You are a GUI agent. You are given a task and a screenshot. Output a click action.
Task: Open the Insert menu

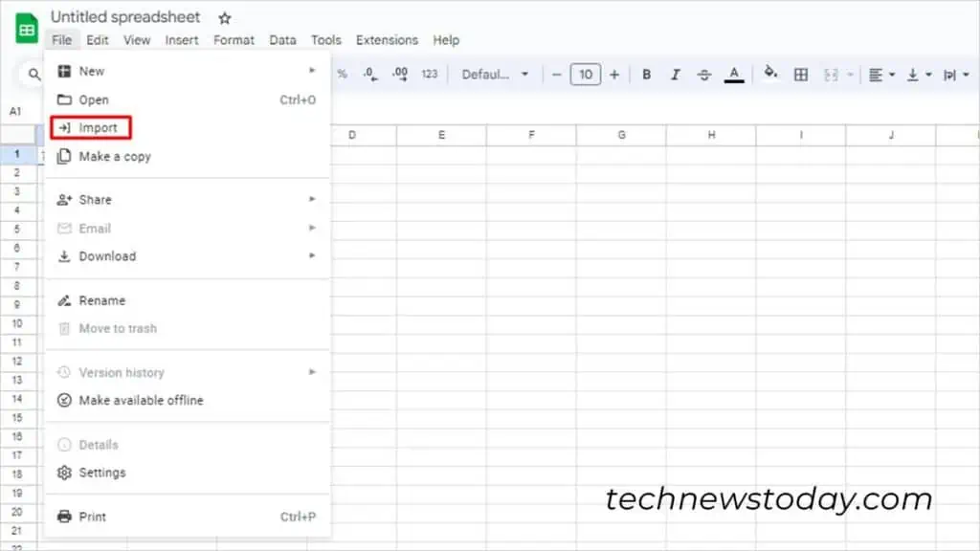point(182,40)
